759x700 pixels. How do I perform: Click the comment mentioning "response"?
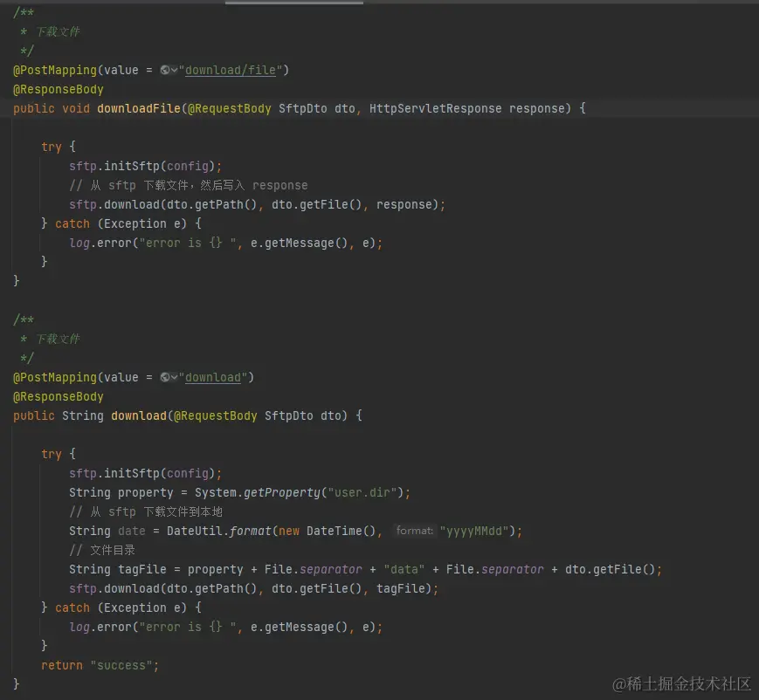189,185
